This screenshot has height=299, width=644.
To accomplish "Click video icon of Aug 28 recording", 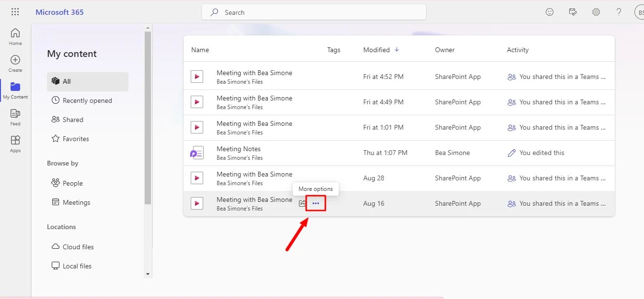I will [197, 178].
